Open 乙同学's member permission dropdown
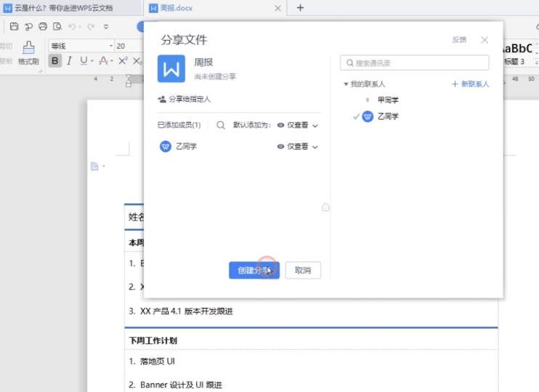This screenshot has width=539, height=392. click(298, 147)
